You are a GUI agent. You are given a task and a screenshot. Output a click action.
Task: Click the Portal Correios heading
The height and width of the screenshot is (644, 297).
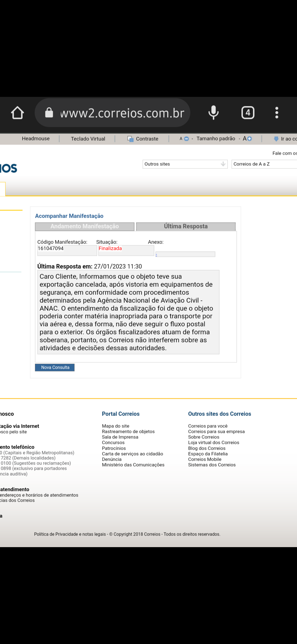coord(121,414)
